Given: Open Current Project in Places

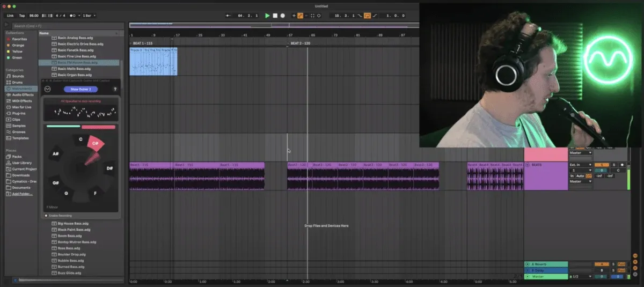Looking at the screenshot, I should [x=23, y=169].
